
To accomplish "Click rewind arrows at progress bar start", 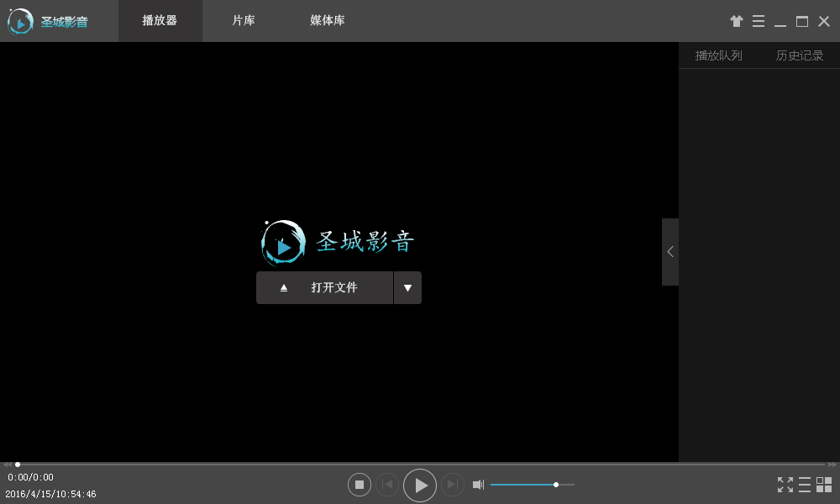I will [7, 465].
